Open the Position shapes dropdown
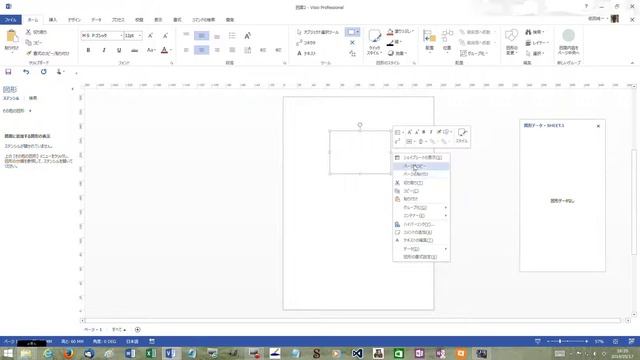This screenshot has width=640, height=360. point(447,41)
